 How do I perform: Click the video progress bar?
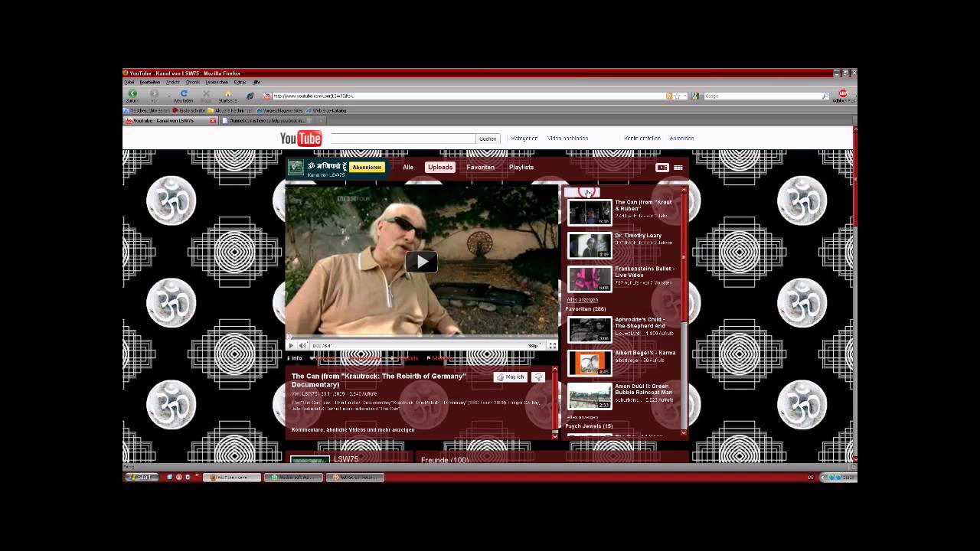tap(421, 337)
